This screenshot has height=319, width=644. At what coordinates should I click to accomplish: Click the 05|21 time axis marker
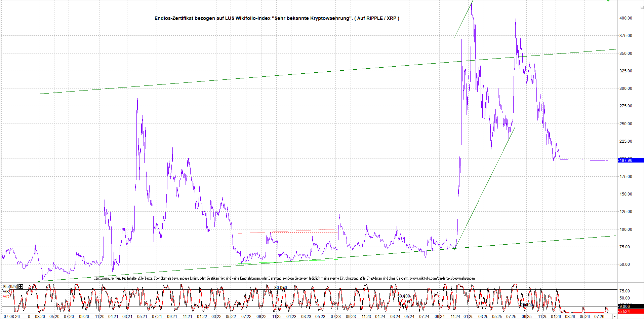142,316
